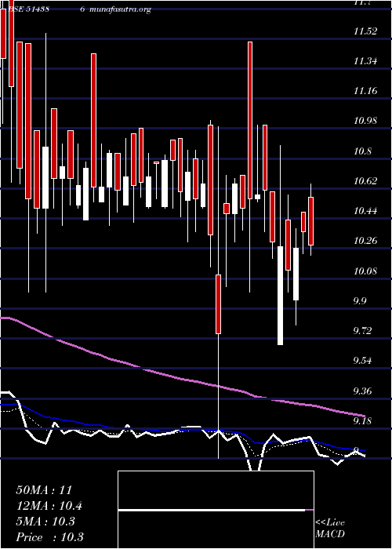Select the 10.26 price axis label

366,241
